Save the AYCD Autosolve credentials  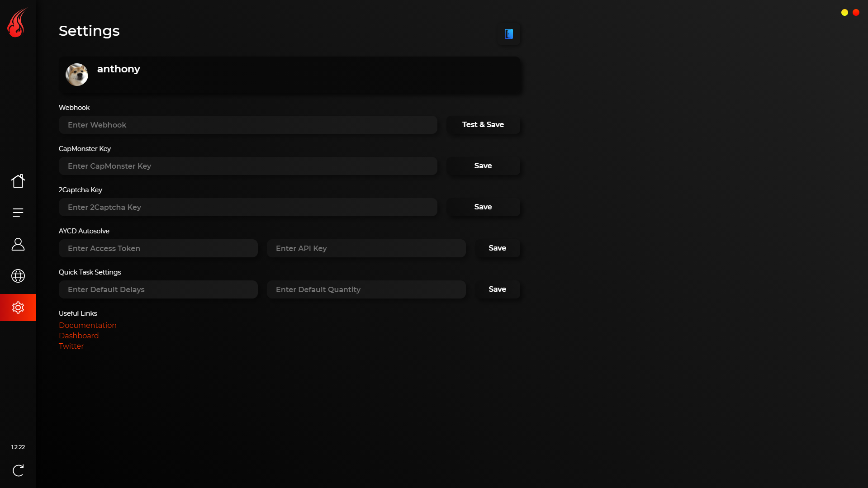tap(497, 248)
